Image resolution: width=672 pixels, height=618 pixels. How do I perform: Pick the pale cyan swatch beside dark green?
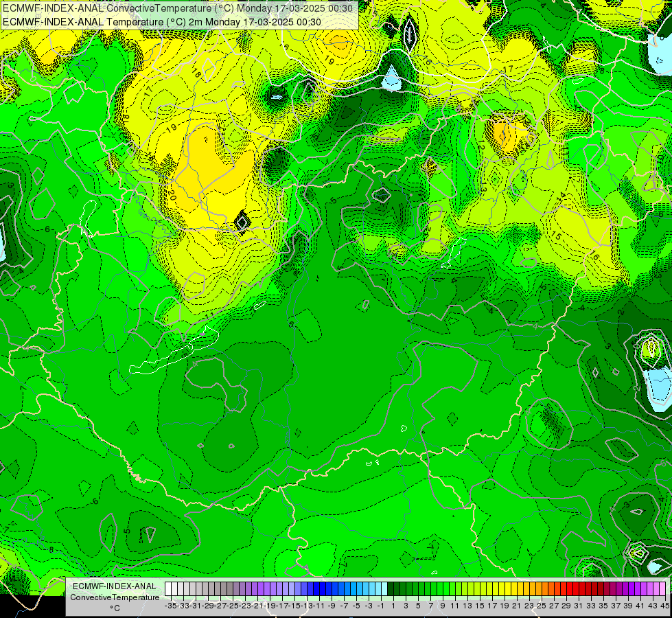click(x=384, y=588)
